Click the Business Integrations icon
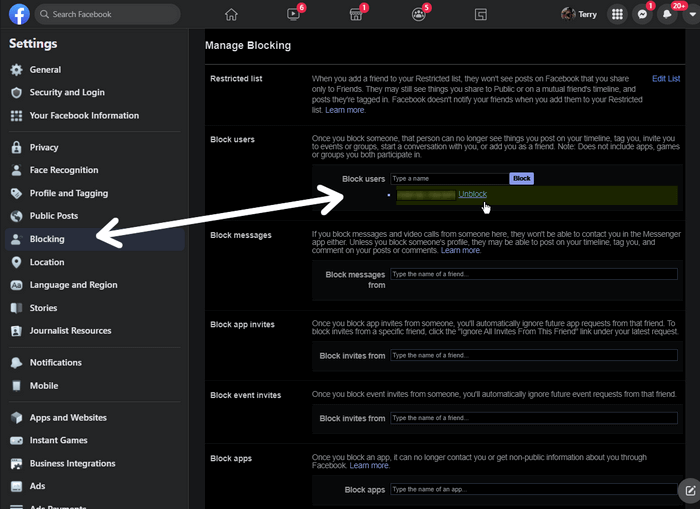Viewport: 700px width, 509px height. tap(17, 463)
